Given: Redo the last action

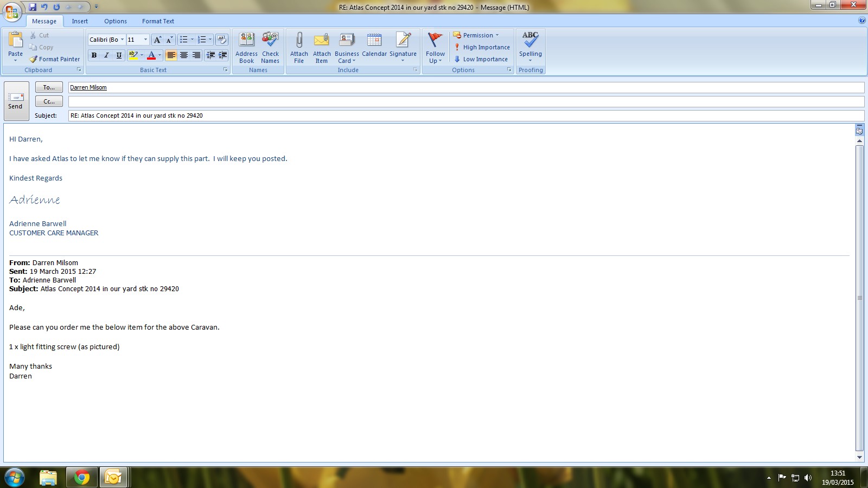Looking at the screenshot, I should tap(56, 7).
